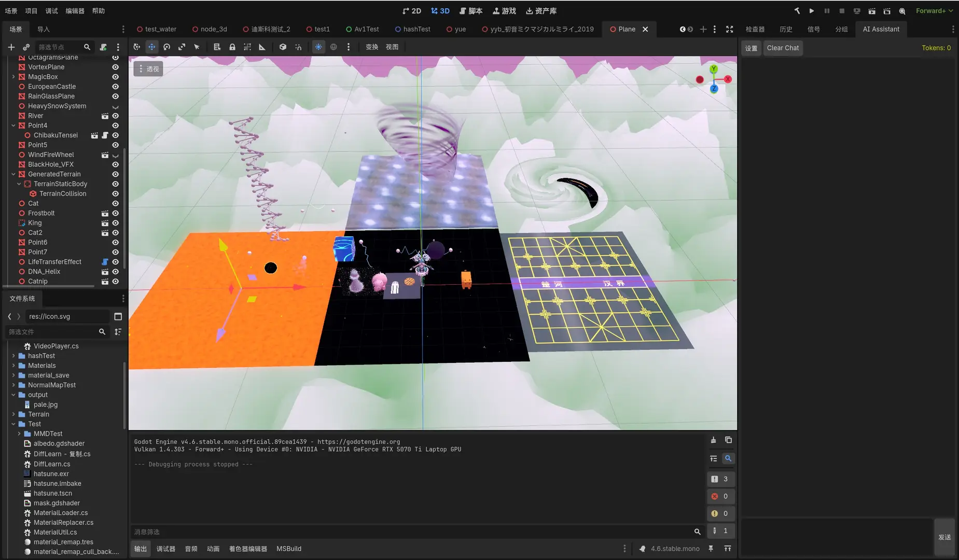Enable snap mode in the 3D toolbar
Viewport: 959px width, 560px height.
298,47
